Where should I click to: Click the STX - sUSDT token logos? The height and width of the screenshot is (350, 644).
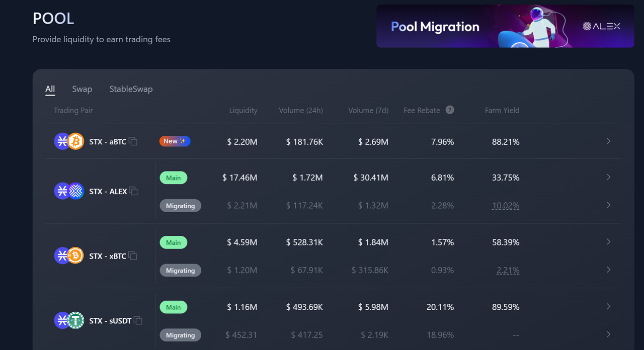click(x=69, y=320)
